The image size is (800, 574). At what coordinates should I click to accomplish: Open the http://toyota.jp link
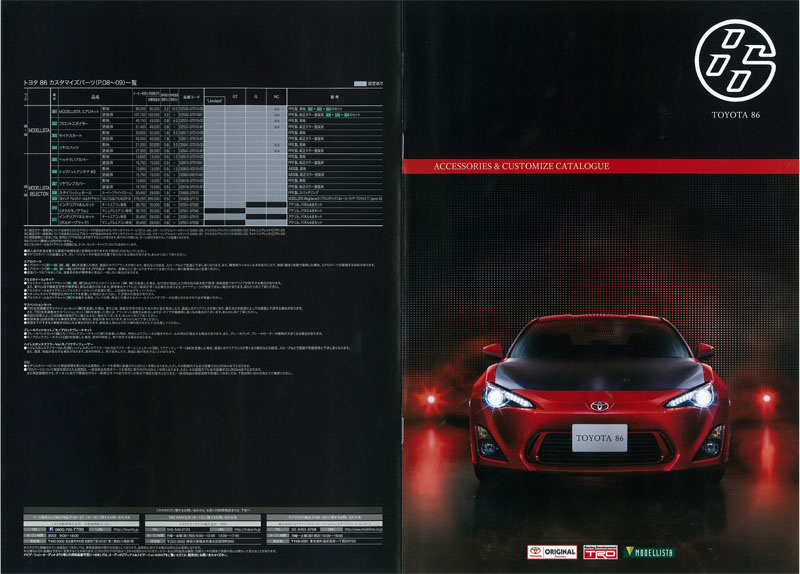126,530
